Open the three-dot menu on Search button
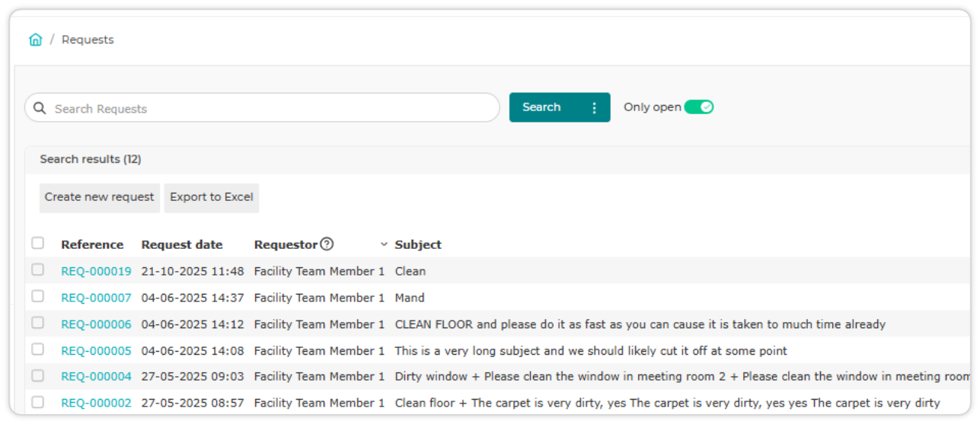980x424 pixels. (595, 107)
